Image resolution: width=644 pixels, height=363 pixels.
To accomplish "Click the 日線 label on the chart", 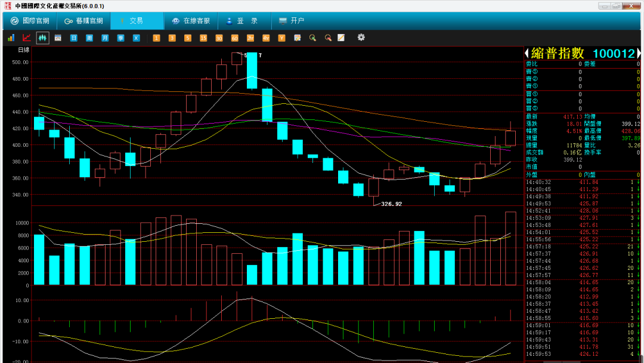I will tap(24, 50).
